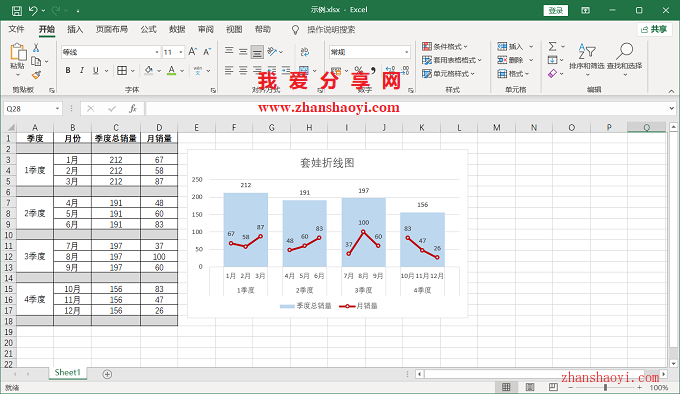Open the number format dropdown

(x=406, y=52)
